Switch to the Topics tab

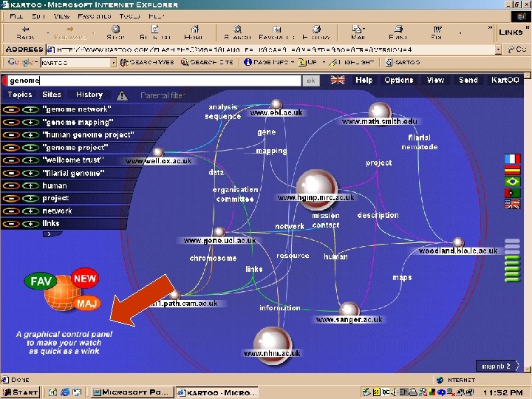tap(20, 95)
